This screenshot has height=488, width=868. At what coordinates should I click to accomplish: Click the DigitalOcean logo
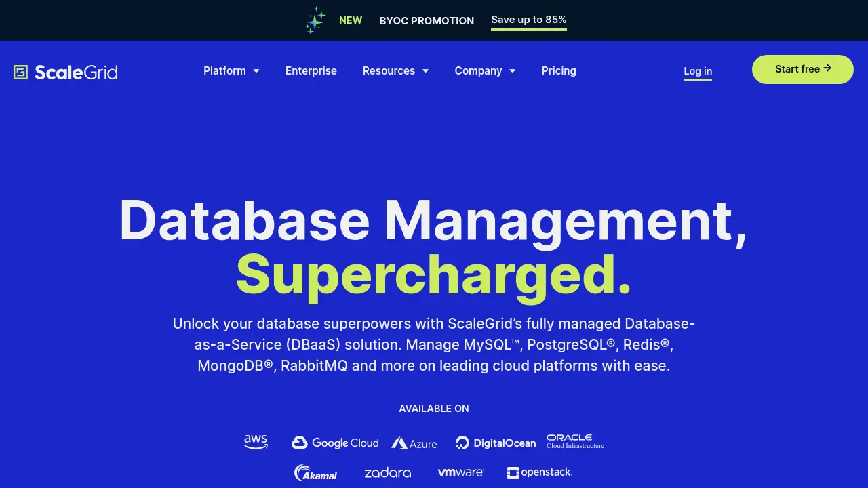pos(496,443)
